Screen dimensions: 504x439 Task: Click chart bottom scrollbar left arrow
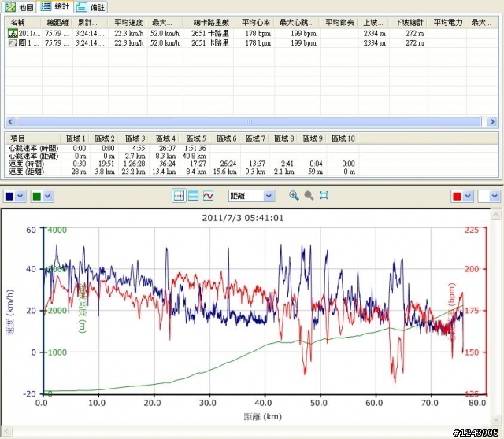(x=6, y=431)
